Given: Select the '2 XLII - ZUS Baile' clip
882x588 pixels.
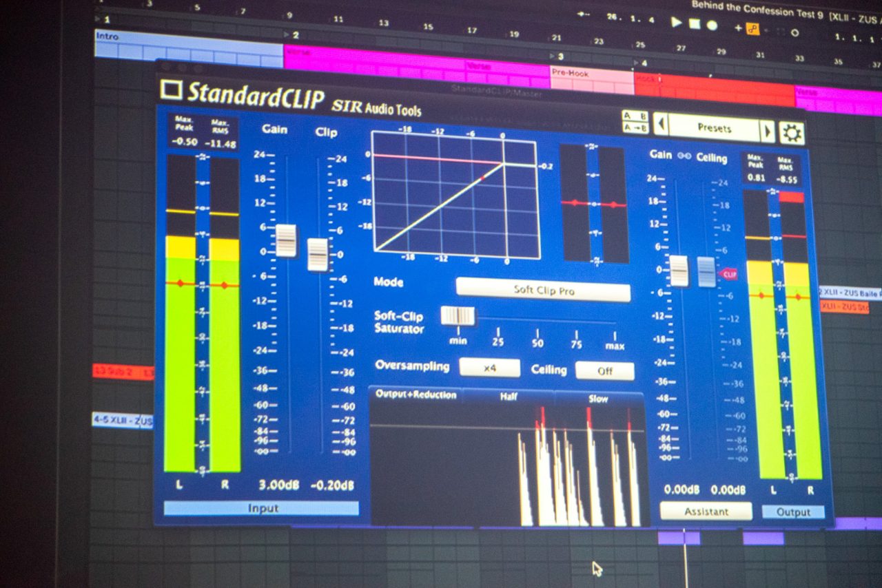Looking at the screenshot, I should coord(850,293).
